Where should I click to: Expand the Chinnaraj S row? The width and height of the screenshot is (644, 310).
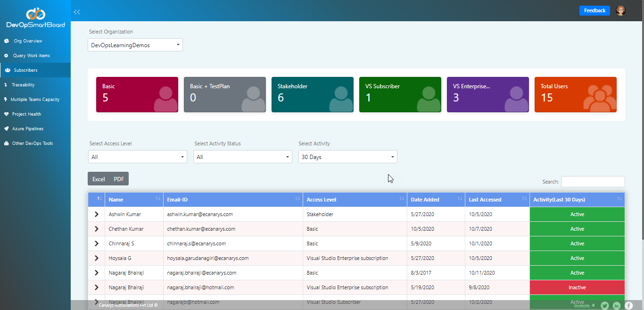point(97,243)
